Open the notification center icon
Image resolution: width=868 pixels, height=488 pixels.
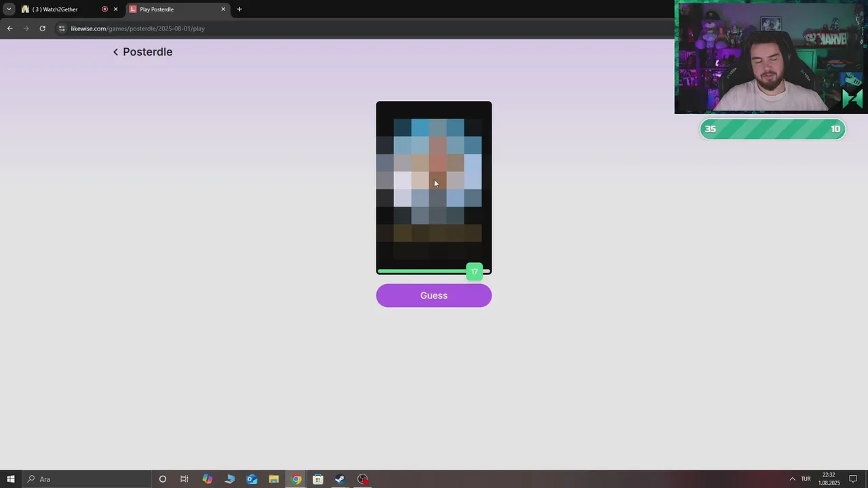[x=853, y=479]
